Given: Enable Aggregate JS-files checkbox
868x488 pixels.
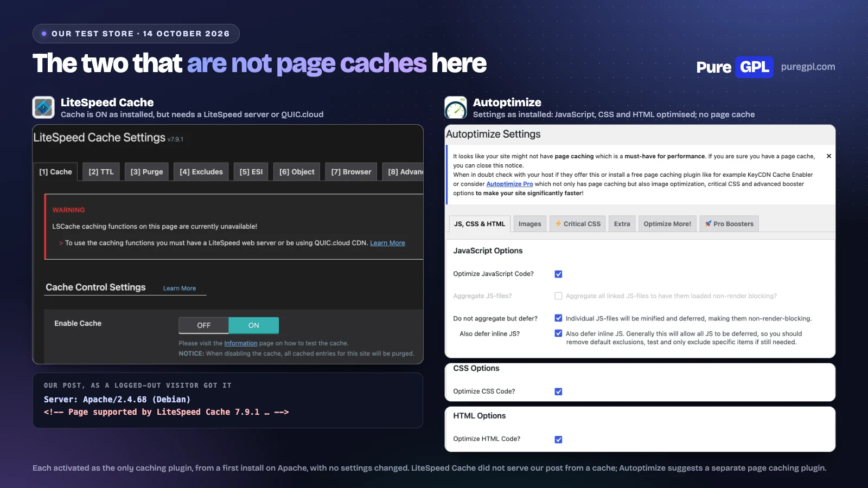Looking at the screenshot, I should point(558,296).
